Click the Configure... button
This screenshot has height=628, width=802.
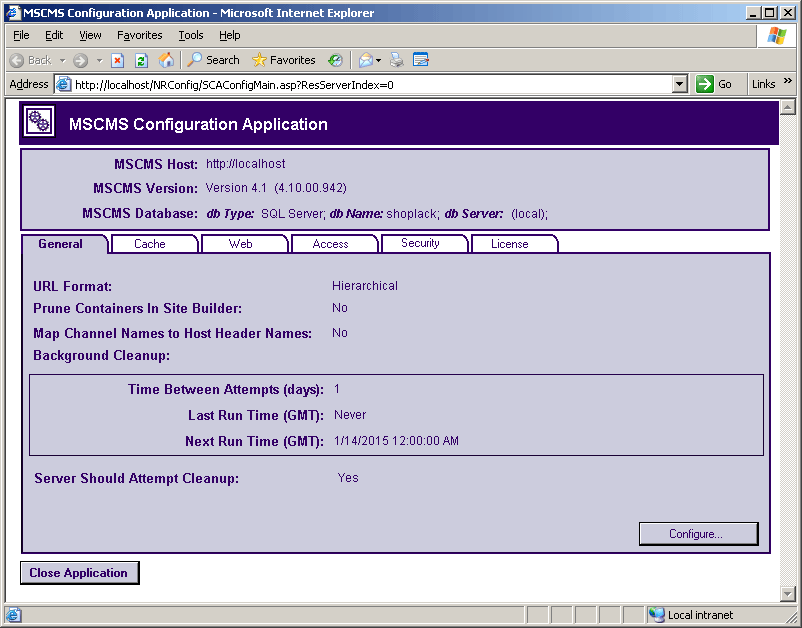point(699,534)
